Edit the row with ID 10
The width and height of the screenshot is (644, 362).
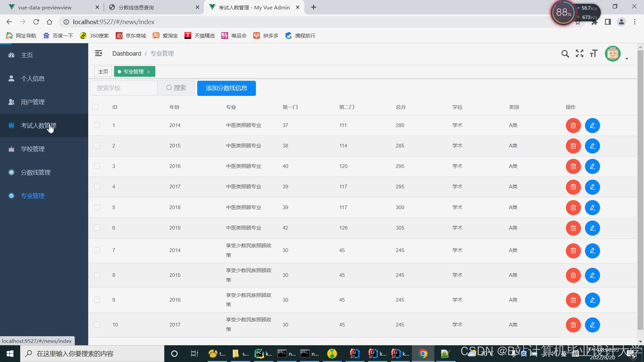(x=592, y=325)
